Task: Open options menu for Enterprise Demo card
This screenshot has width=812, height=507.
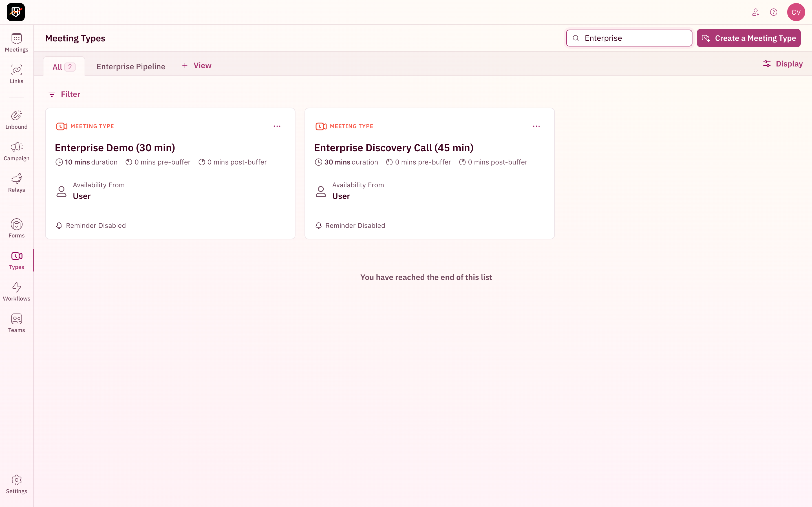Action: [x=277, y=126]
